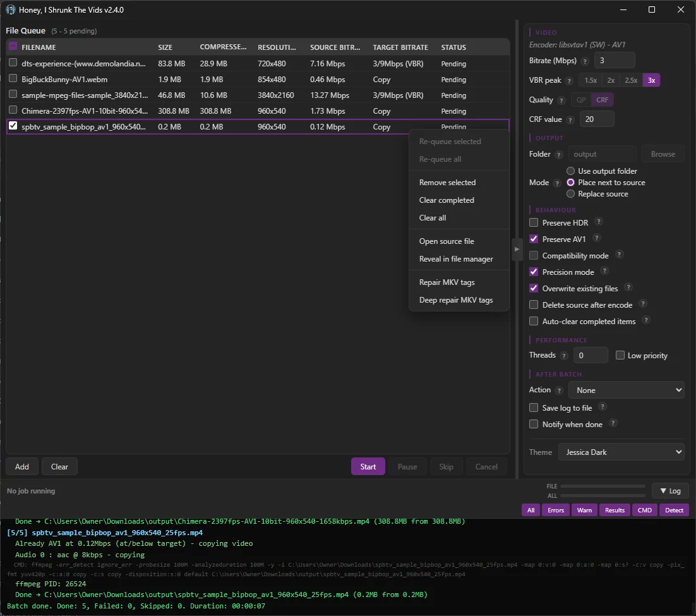696x616 pixels.
Task: Click the help icon next to Mode
Action: pyautogui.click(x=557, y=183)
